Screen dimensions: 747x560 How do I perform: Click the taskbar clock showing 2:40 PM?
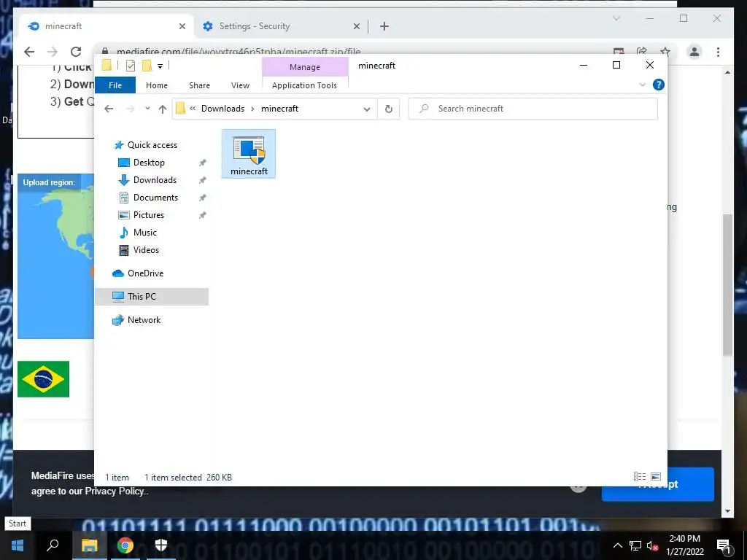(684, 545)
